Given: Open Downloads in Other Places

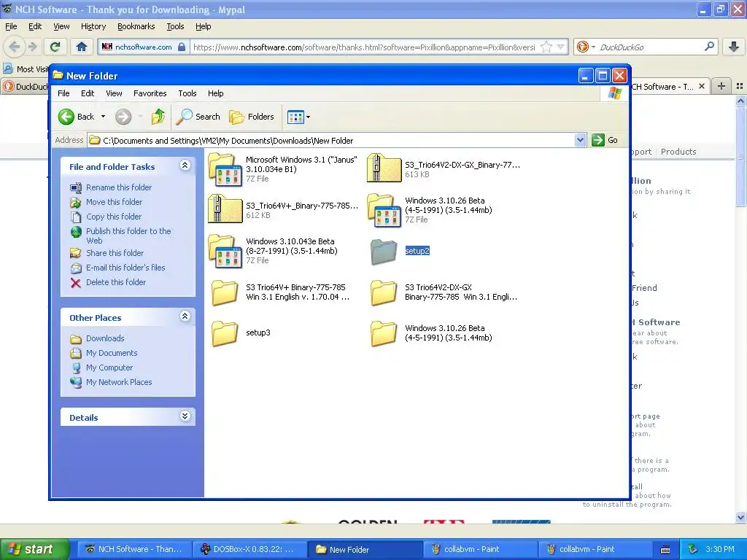Looking at the screenshot, I should 105,338.
